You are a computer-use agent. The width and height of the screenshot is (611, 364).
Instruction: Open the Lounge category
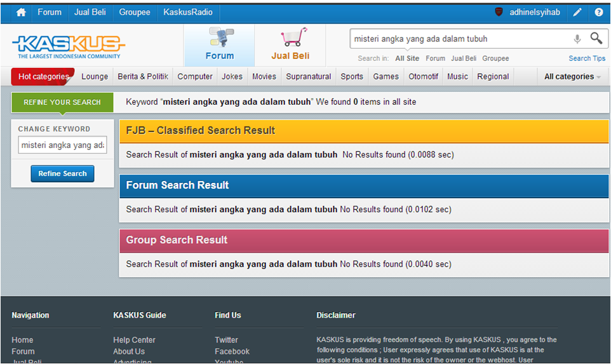pos(95,77)
